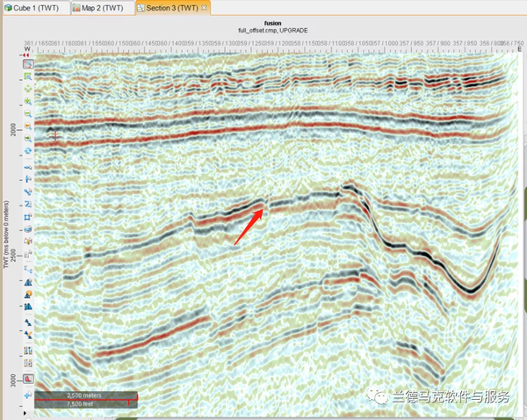This screenshot has width=527, height=420.
Task: Toggle the binoculars-style blue icon
Action: pyautogui.click(x=28, y=307)
